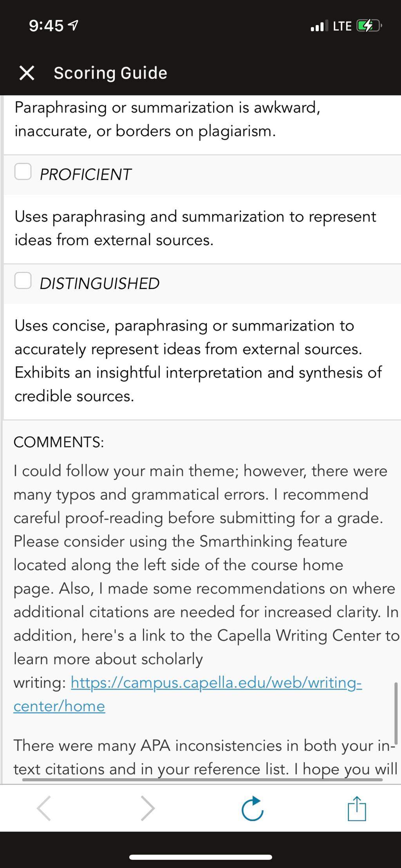The image size is (401, 868).
Task: Tap the 9:45 clock in status bar
Action: point(46,26)
